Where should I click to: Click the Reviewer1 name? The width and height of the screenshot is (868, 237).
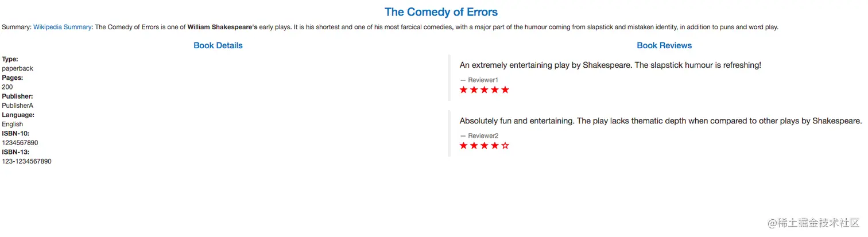pos(483,80)
